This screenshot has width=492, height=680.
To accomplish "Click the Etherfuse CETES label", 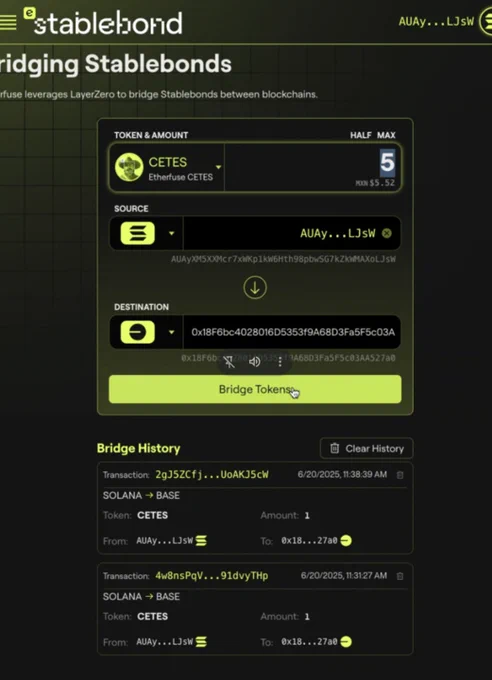I will (180, 177).
